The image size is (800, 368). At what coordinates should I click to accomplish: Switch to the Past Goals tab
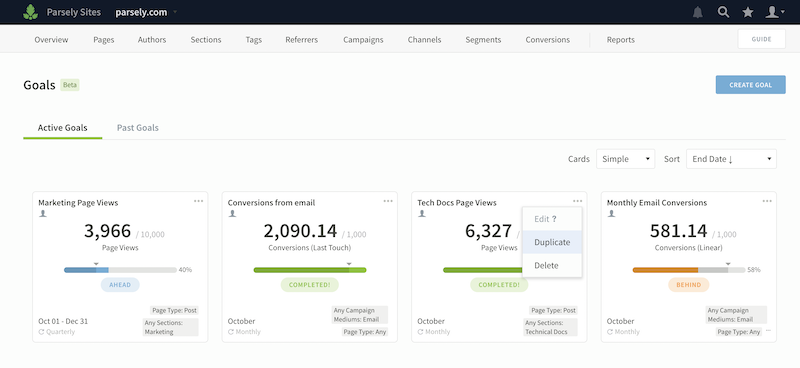pos(138,128)
